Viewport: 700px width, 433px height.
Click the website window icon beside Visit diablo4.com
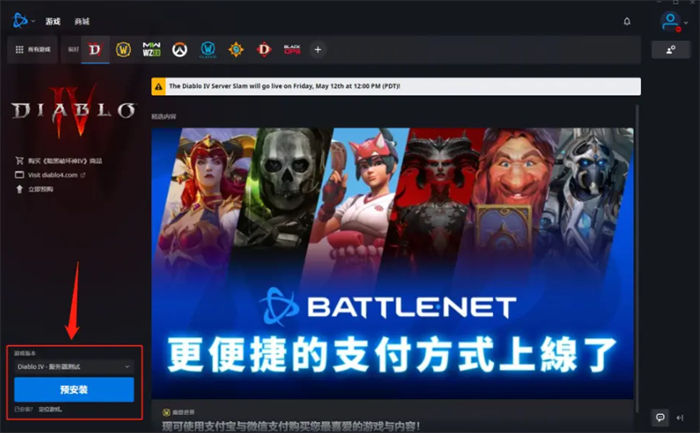point(19,175)
